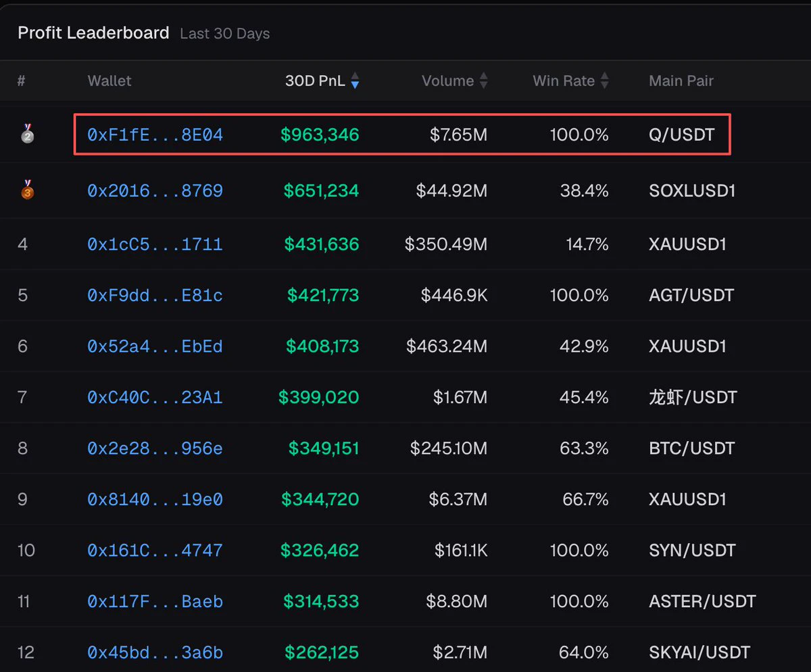Open wallet 0xF1fE...8E04

point(155,135)
